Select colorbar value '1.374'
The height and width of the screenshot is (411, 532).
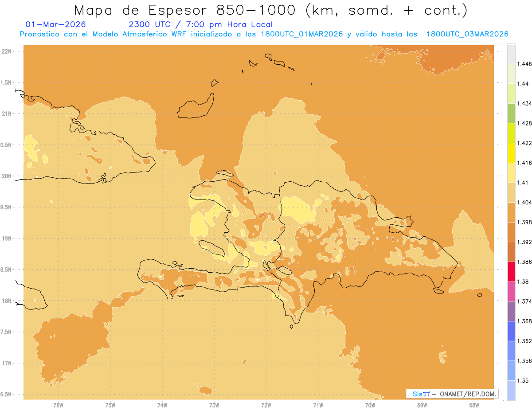click(x=524, y=301)
